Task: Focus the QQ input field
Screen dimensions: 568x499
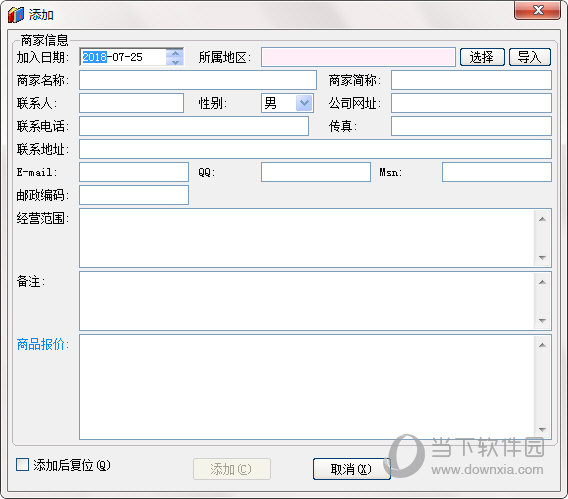Action: click(x=316, y=172)
